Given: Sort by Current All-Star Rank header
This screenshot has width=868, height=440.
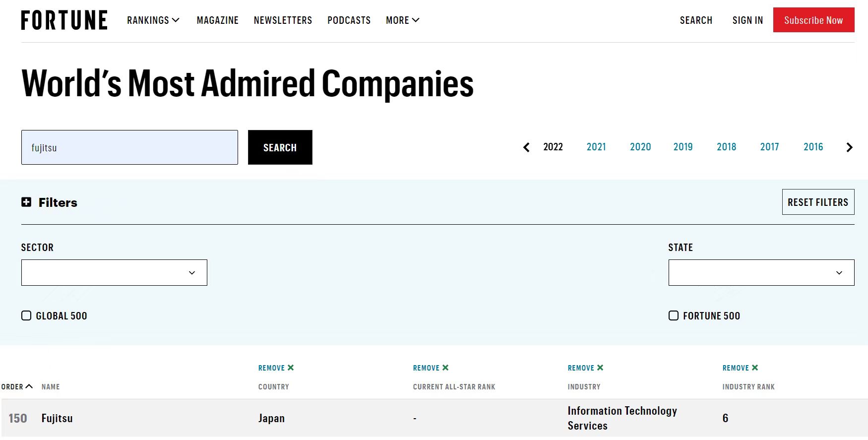Looking at the screenshot, I should point(454,386).
